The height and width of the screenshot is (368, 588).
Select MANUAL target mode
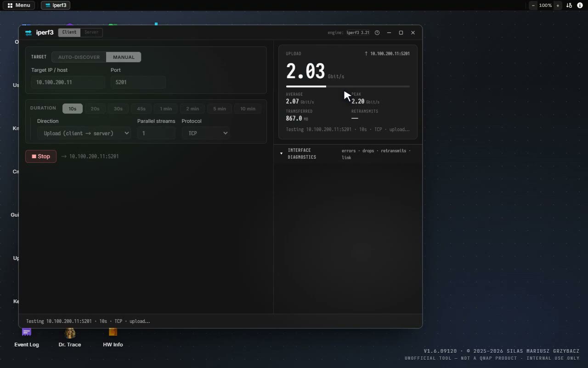point(124,57)
